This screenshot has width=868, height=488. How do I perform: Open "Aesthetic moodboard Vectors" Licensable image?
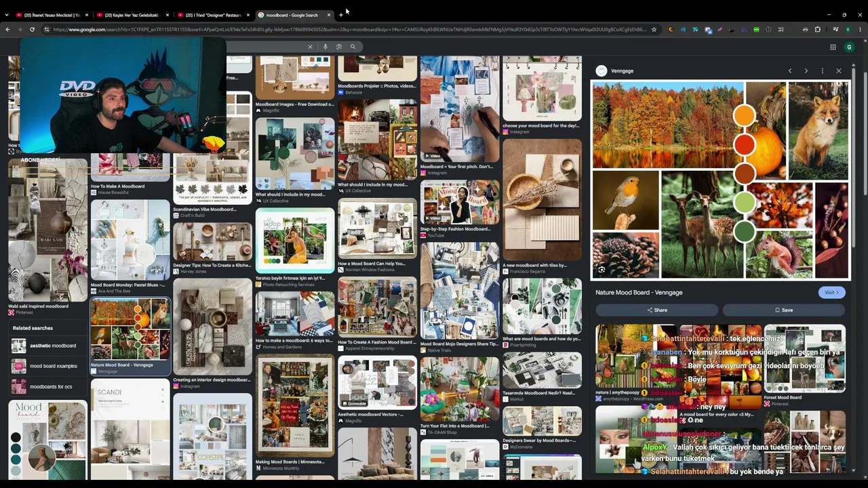tap(377, 383)
